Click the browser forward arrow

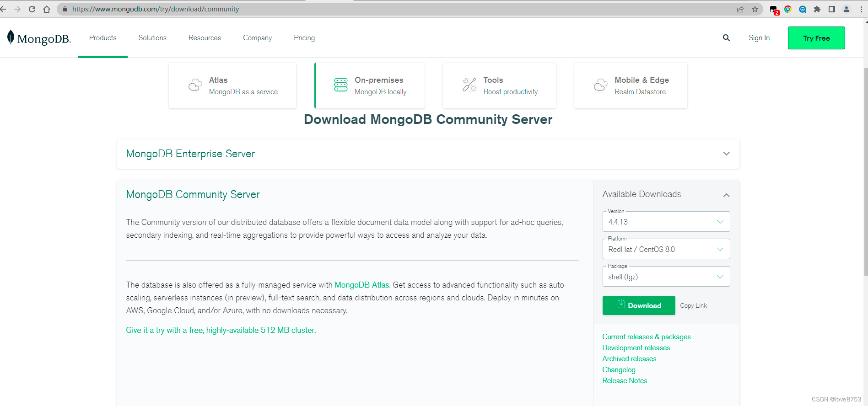[17, 9]
